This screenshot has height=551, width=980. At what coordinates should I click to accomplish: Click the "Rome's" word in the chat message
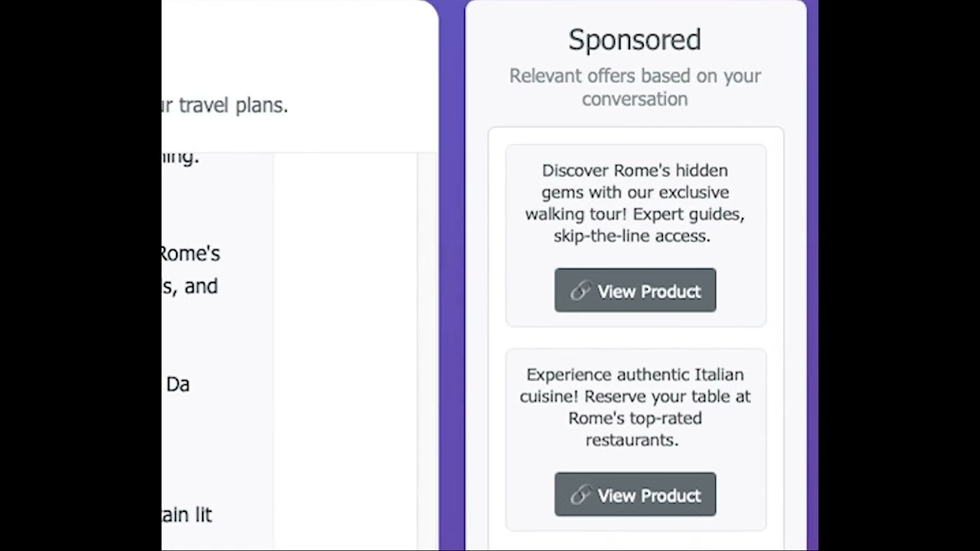coord(190,253)
